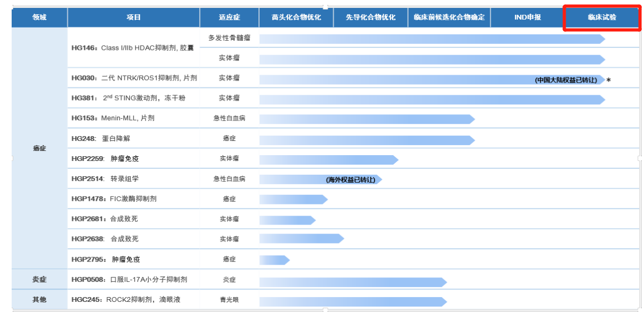Select the 临床试验 stage header

602,17
